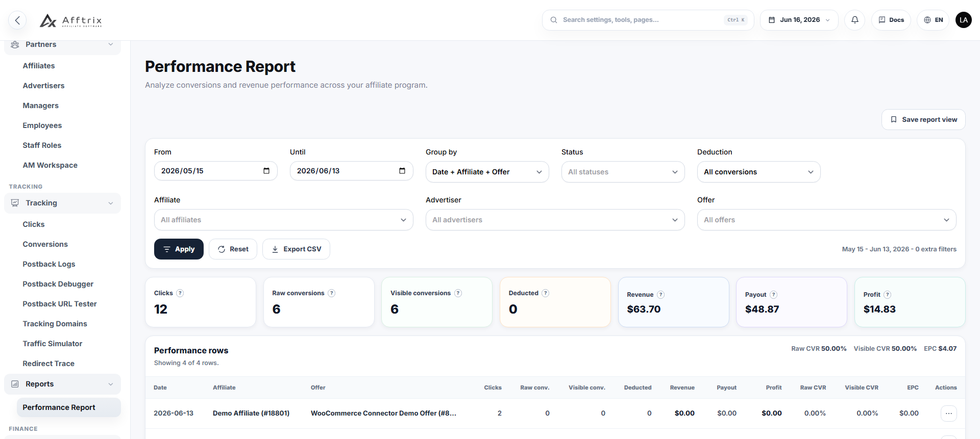This screenshot has height=439, width=980.
Task: Open the Until date calendar picker
Action: [402, 171]
